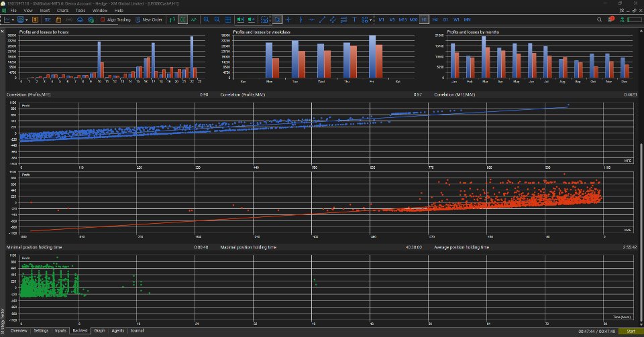Click the screenshot camera icon
The height and width of the screenshot is (337, 644).
(264, 19)
